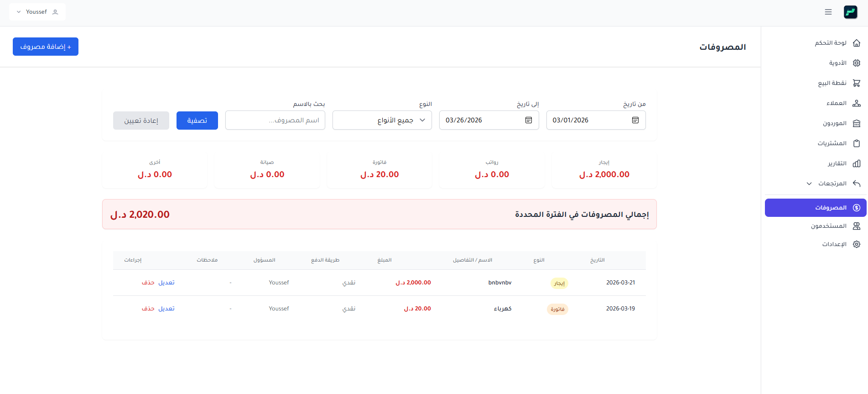Click the green app logo icon
This screenshot has width=868, height=394.
coord(851,12)
